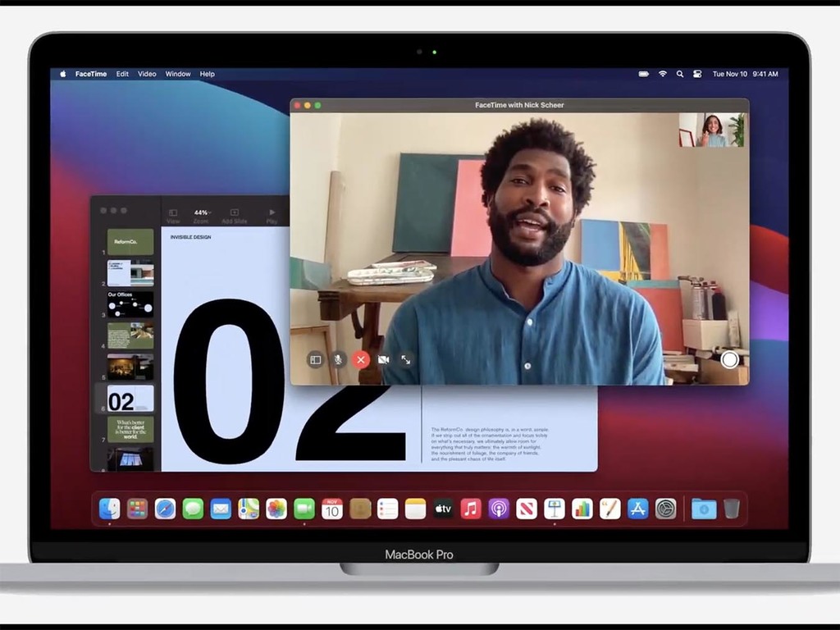The width and height of the screenshot is (840, 630).
Task: Play the Keynote slideshow
Action: pyautogui.click(x=272, y=217)
